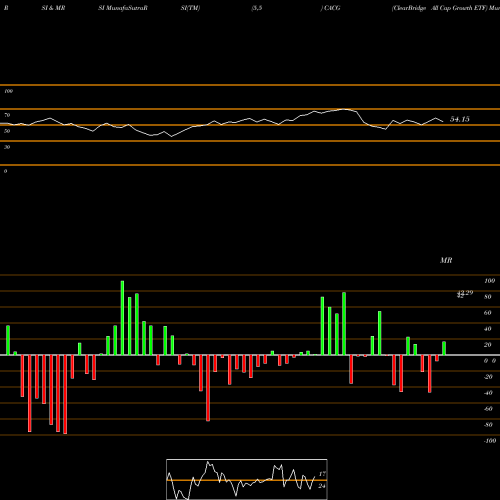500x500 pixels.
Task: Click the value 24 in mini chart
Action: pyautogui.click(x=322, y=486)
